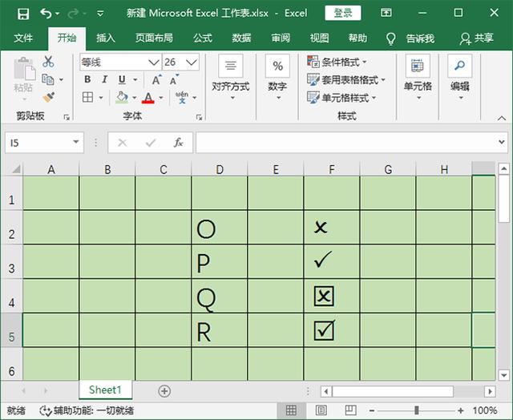Switch to the 视图 tab
Image resolution: width=513 pixels, height=420 pixels.
(x=319, y=38)
